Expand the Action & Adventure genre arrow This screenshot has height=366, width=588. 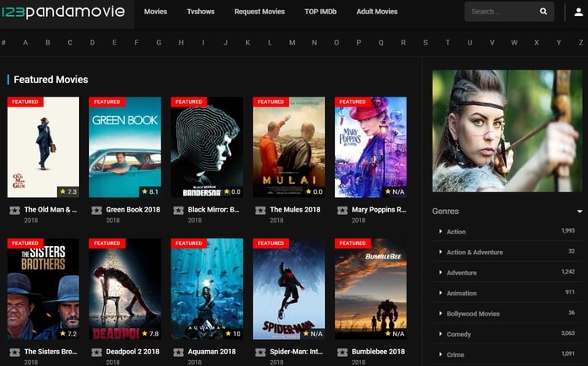(441, 252)
